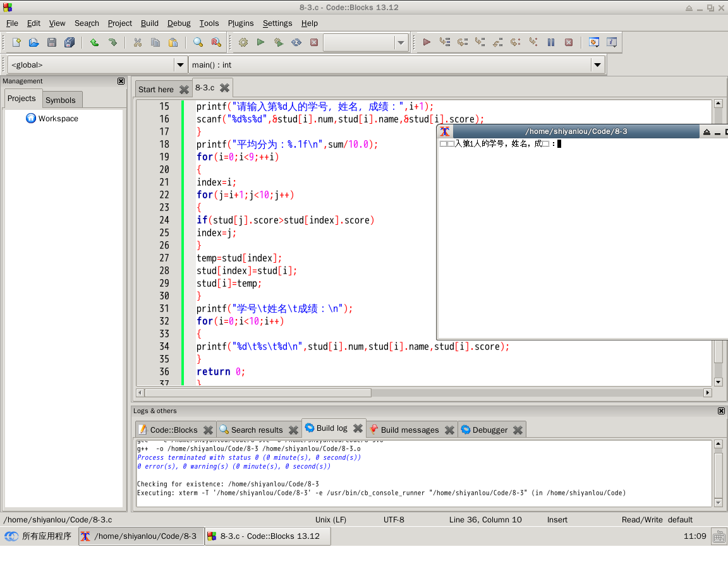Click the Run to cursor debug icon
The height and width of the screenshot is (566, 728).
(445, 43)
